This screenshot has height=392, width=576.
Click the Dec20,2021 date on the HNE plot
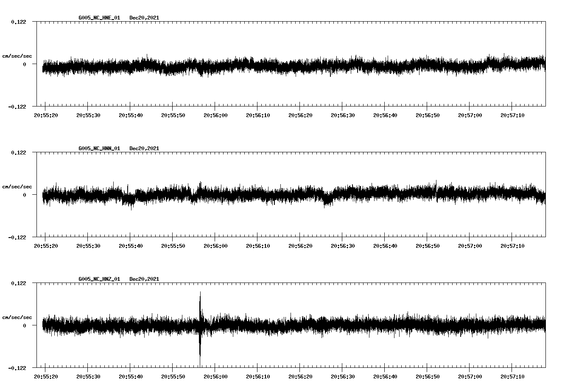(144, 18)
